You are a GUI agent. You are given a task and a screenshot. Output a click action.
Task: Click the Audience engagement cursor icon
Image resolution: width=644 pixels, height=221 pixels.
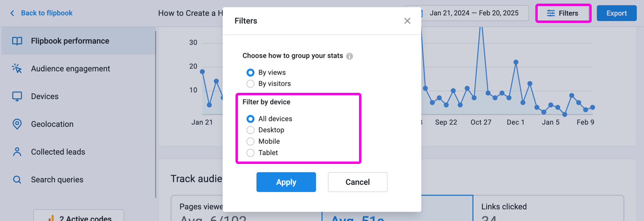[17, 69]
